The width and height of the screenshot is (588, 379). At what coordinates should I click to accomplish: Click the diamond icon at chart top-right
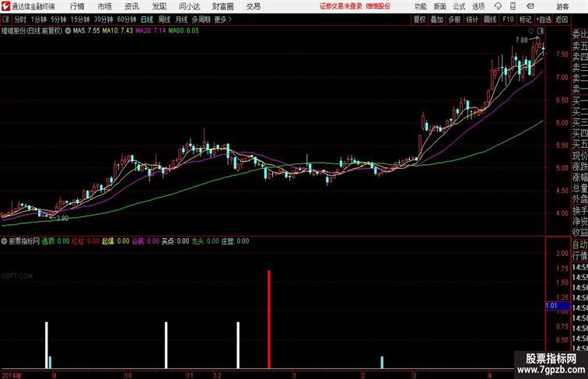pyautogui.click(x=531, y=31)
